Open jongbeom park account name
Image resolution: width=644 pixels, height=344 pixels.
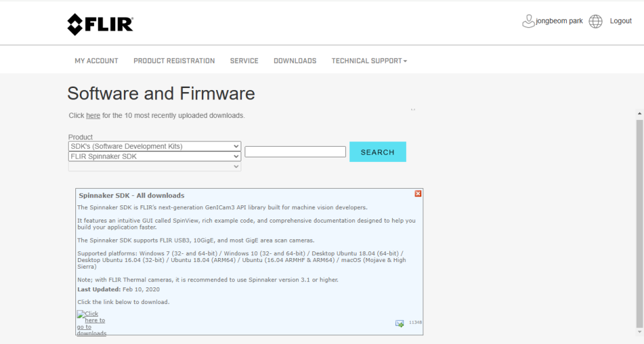point(559,21)
